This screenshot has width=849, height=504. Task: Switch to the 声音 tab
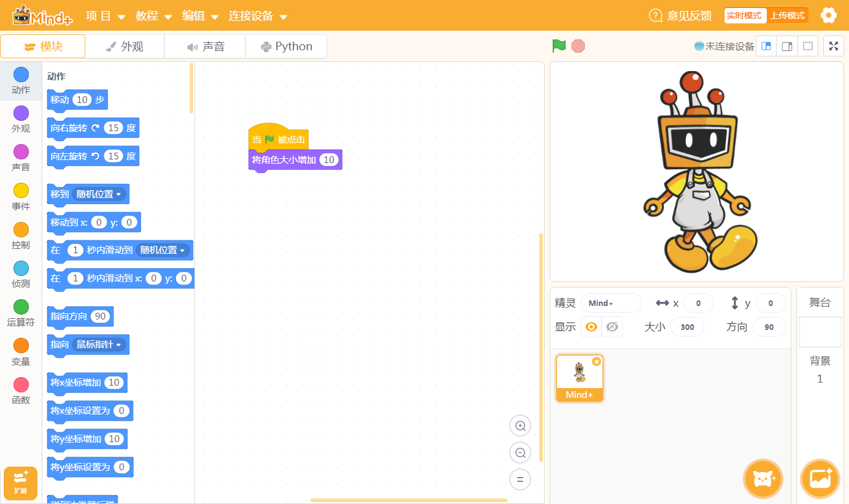click(x=205, y=47)
